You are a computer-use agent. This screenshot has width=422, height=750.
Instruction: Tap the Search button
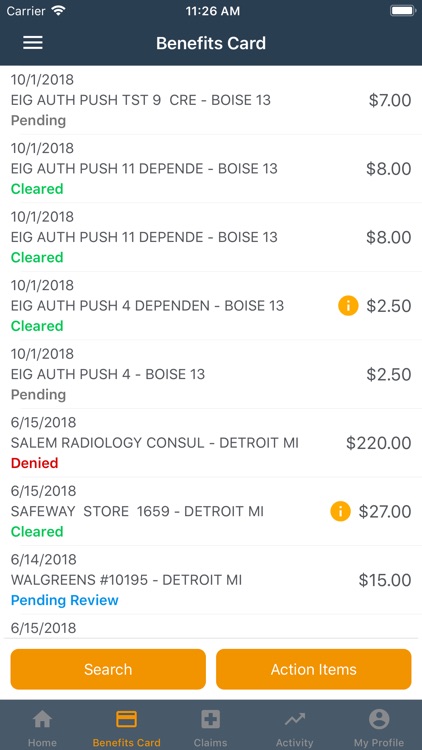(x=108, y=669)
